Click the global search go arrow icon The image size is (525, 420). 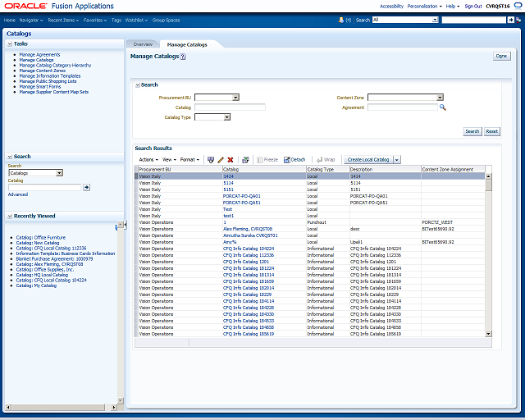pyautogui.click(x=510, y=20)
